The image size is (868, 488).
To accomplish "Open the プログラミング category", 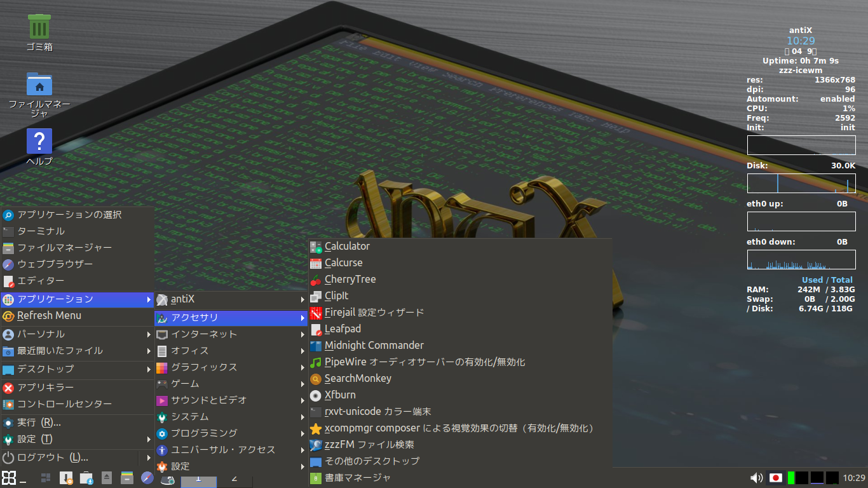I will coord(231,433).
